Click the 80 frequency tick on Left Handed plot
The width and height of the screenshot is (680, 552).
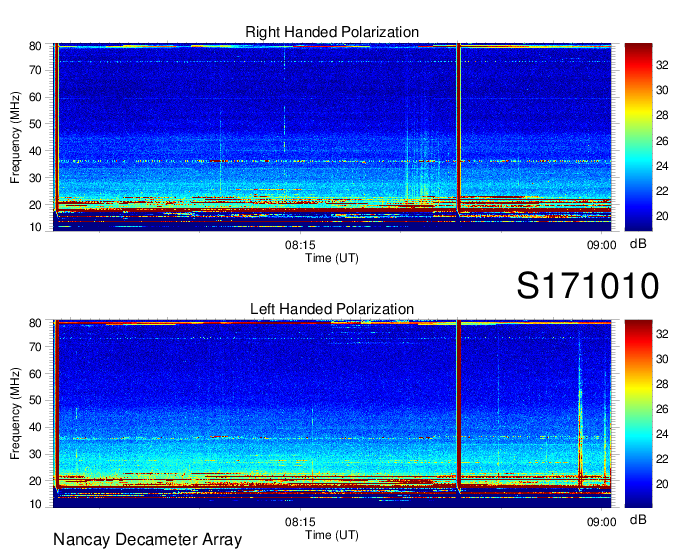pos(35,323)
